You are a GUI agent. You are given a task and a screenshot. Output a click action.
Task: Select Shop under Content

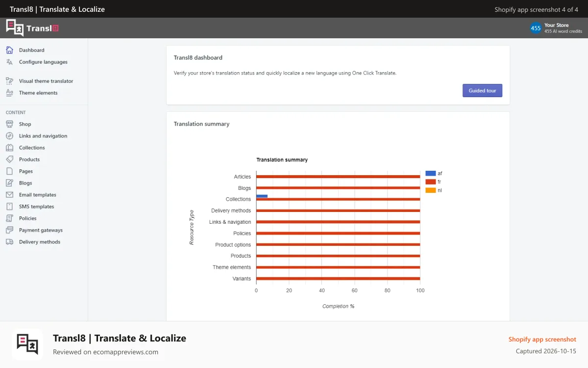pos(25,124)
